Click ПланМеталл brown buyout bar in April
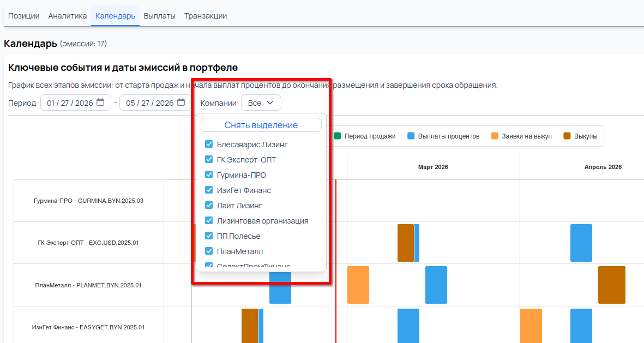 [x=611, y=285]
